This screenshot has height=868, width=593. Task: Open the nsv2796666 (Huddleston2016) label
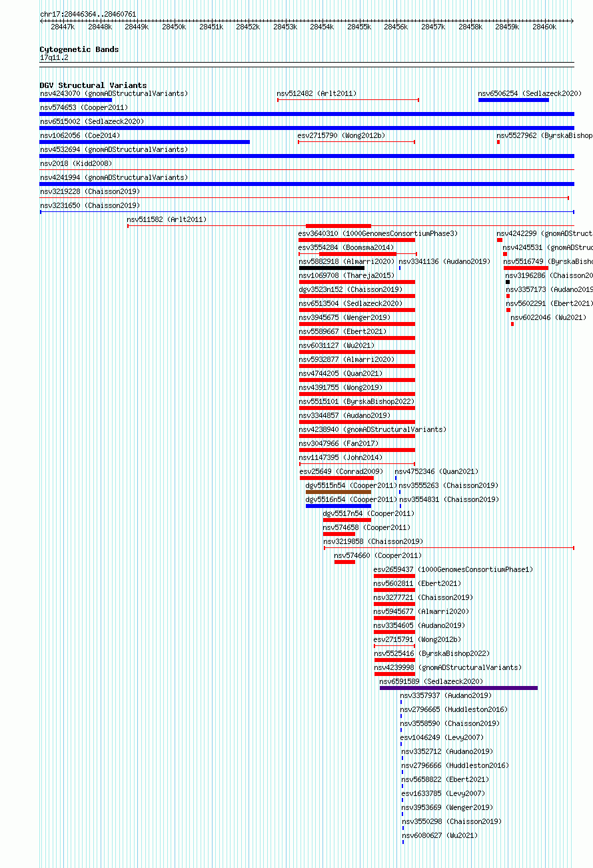coord(455,765)
